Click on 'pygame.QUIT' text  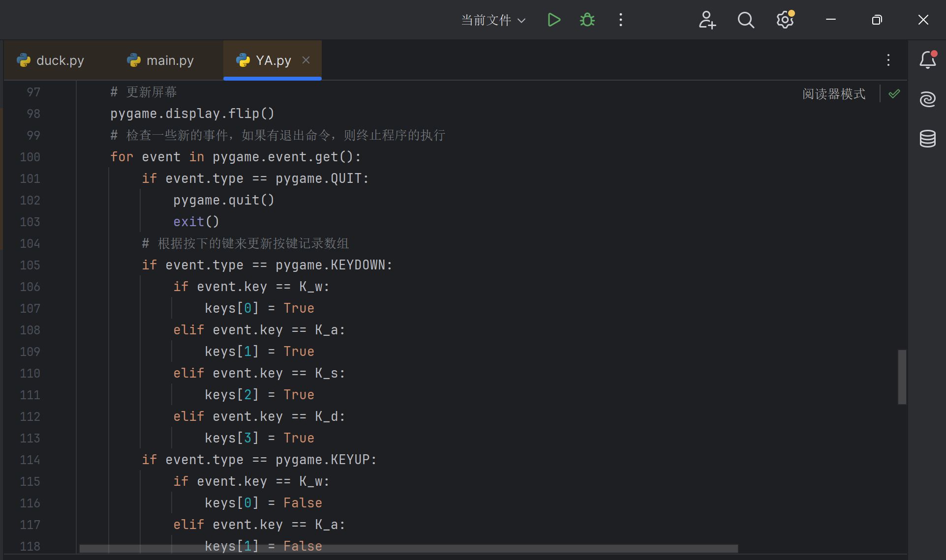318,178
